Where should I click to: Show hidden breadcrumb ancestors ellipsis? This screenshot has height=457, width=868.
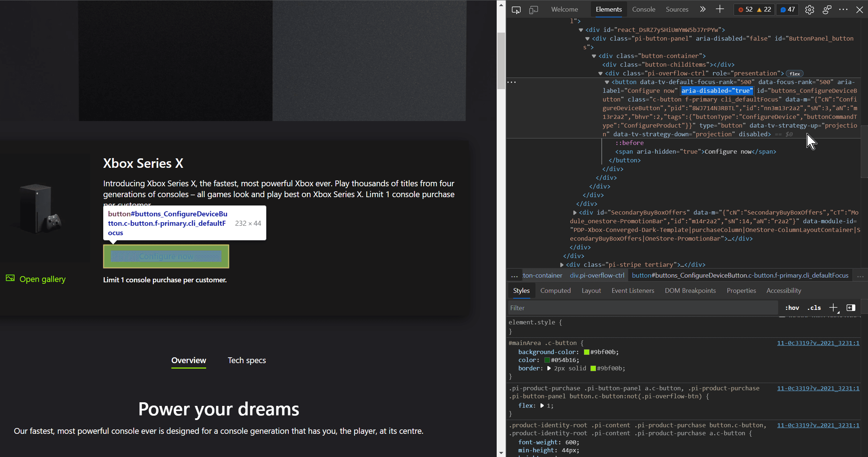[514, 276]
